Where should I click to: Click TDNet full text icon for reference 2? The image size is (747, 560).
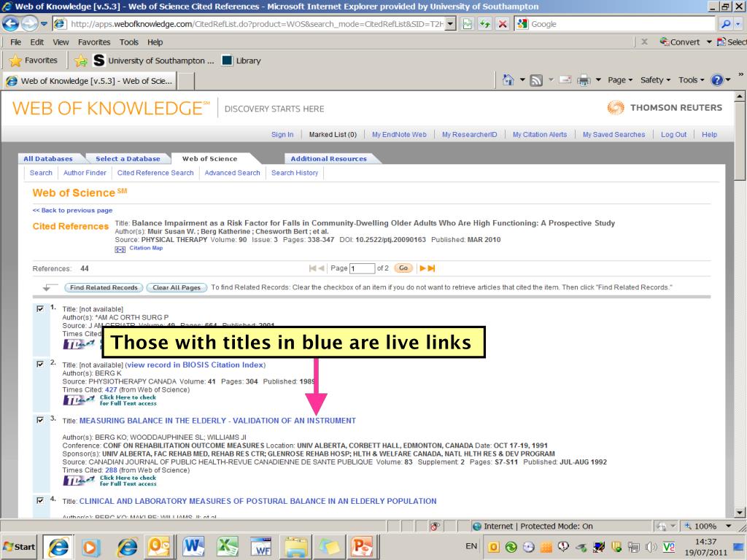click(x=79, y=400)
